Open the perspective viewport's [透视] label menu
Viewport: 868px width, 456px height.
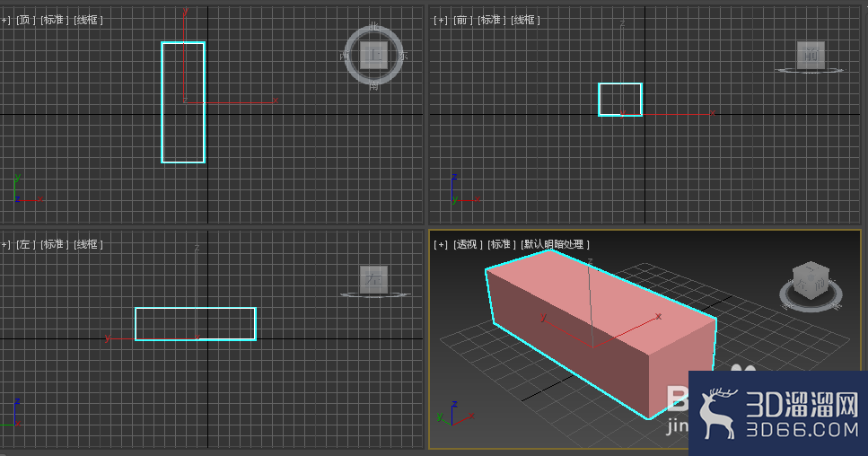coord(468,244)
